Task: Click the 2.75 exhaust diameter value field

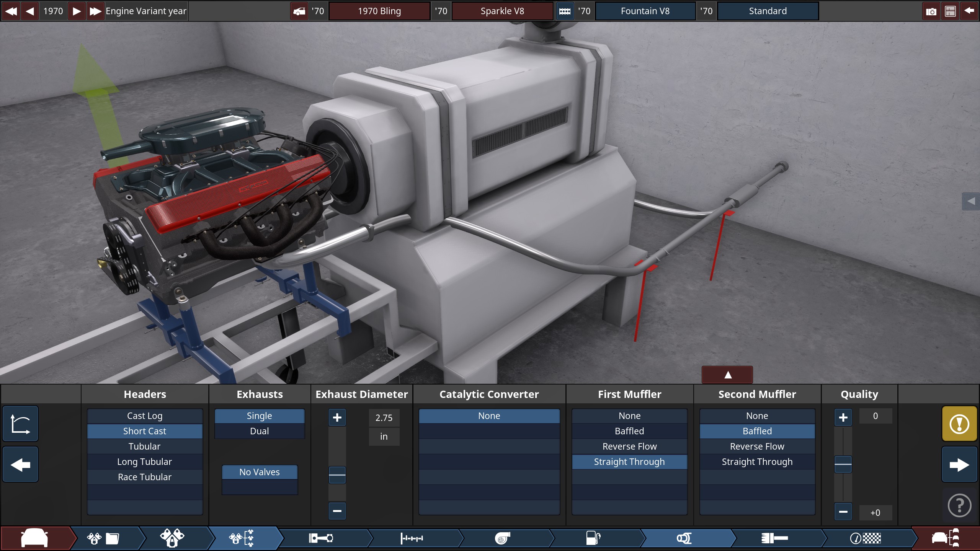Action: pyautogui.click(x=384, y=418)
